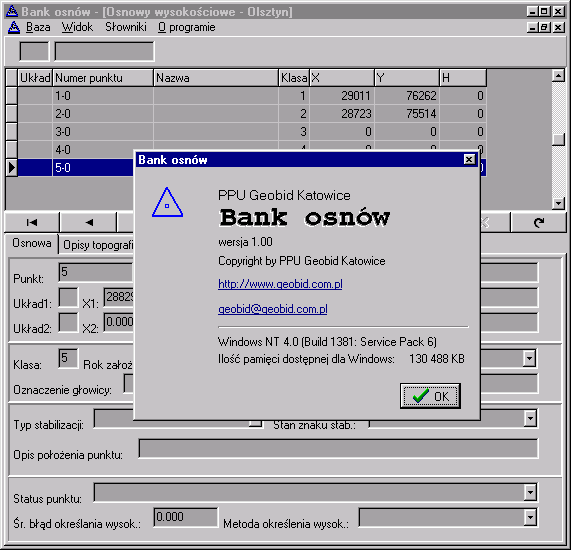Click the X column header
Viewport: 571px width, 550px height.
click(342, 78)
